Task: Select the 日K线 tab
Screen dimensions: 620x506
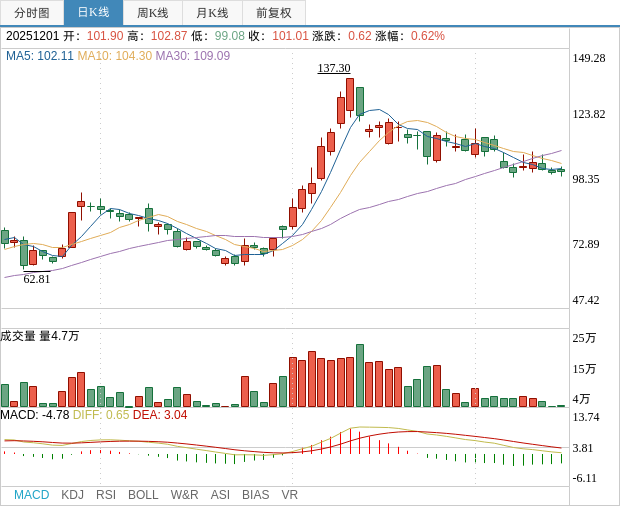Action: 93,13
